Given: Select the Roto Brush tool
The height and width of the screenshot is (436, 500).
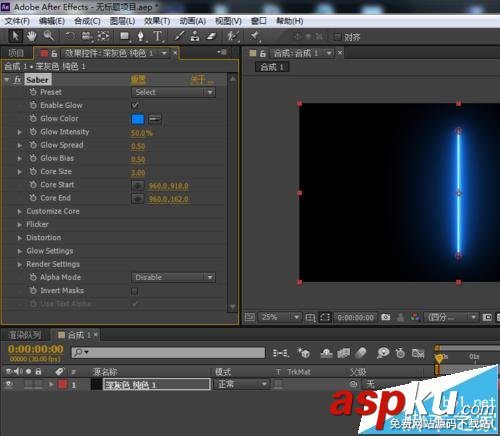Looking at the screenshot, I should click(233, 36).
